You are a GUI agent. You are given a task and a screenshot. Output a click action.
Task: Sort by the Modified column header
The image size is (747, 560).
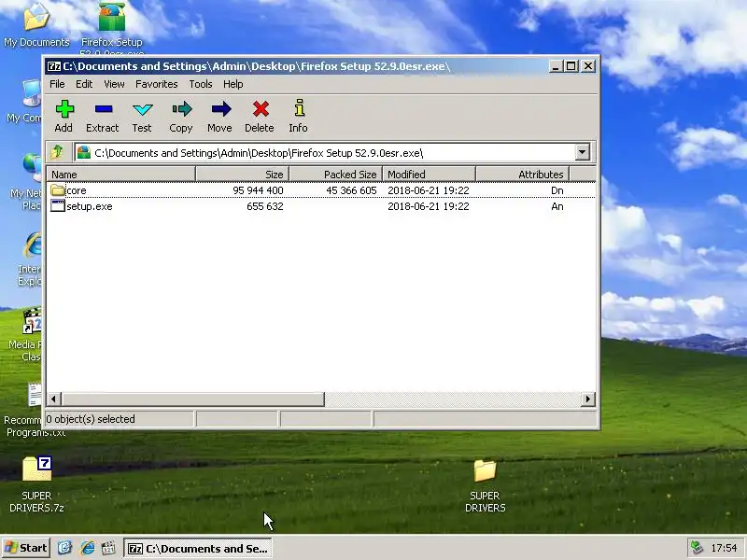pos(429,175)
